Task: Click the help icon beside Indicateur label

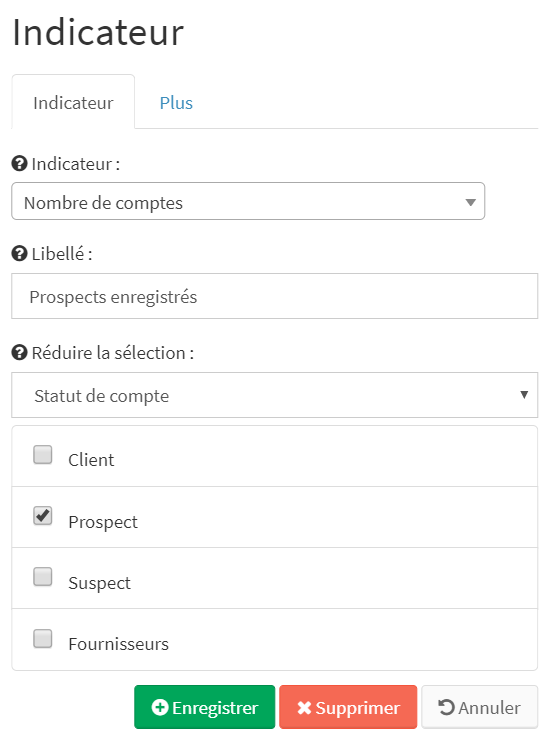Action: [19, 164]
